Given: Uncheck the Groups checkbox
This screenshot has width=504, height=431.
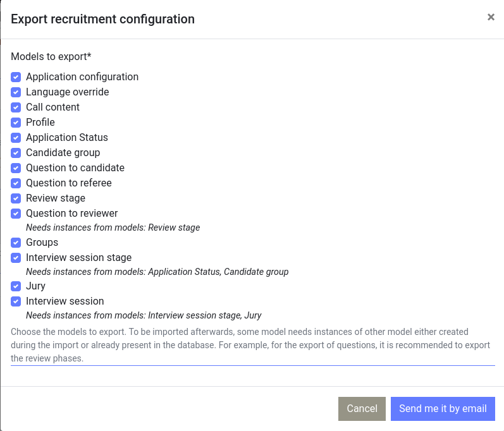Looking at the screenshot, I should (16, 243).
